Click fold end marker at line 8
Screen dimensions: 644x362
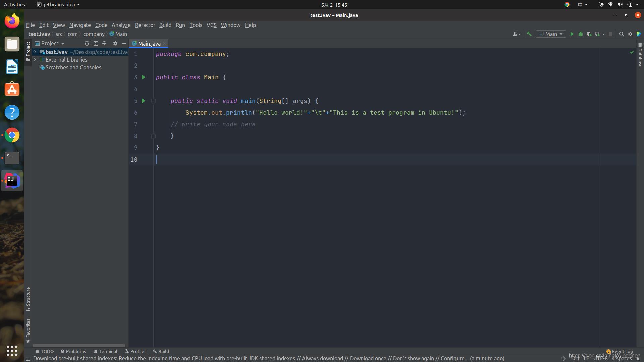[x=153, y=136]
